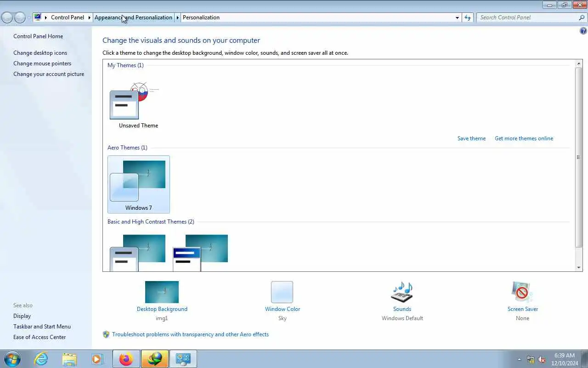Viewport: 588px width, 368px height.
Task: Open the recent pages dropdown arrow
Action: pos(29,18)
